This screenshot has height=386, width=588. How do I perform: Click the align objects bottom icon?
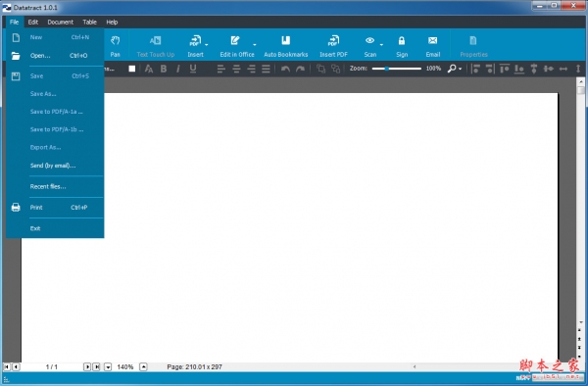tap(519, 69)
